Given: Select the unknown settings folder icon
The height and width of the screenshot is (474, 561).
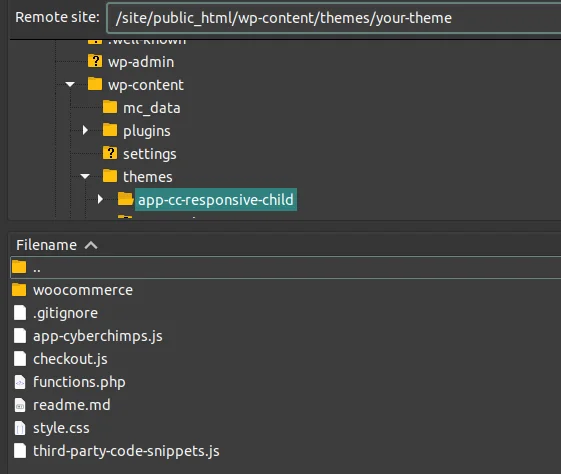Looking at the screenshot, I should (110, 153).
